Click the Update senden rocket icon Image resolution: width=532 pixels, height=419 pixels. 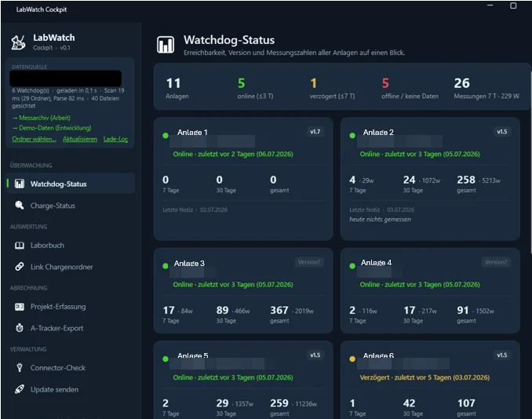[x=20, y=389]
